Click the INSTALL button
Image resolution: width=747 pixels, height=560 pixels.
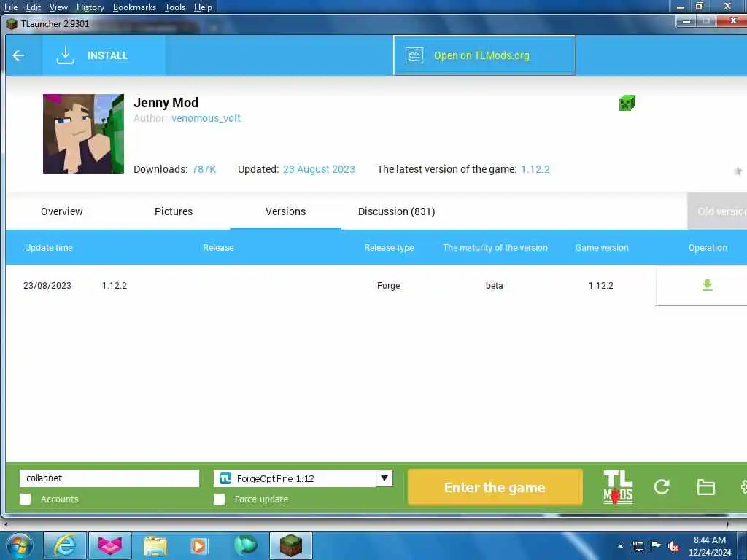point(104,55)
